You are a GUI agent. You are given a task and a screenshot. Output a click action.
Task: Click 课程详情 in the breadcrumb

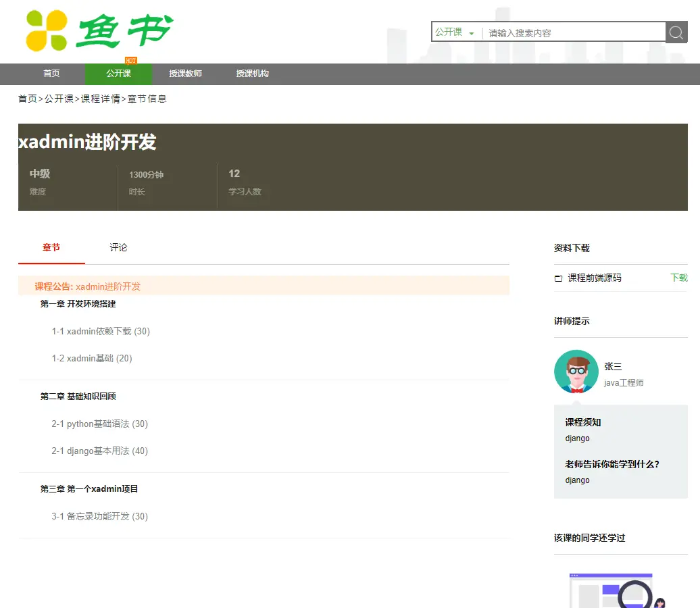pos(101,99)
